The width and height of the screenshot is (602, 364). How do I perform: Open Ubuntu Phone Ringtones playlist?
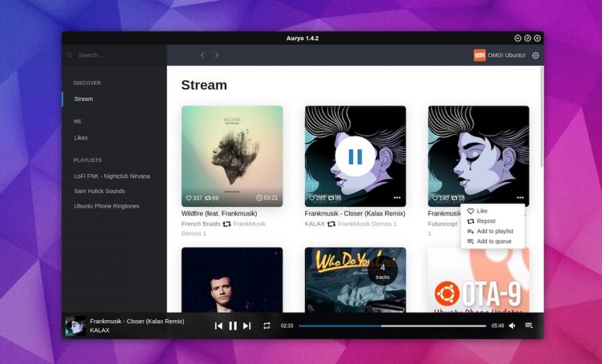106,206
